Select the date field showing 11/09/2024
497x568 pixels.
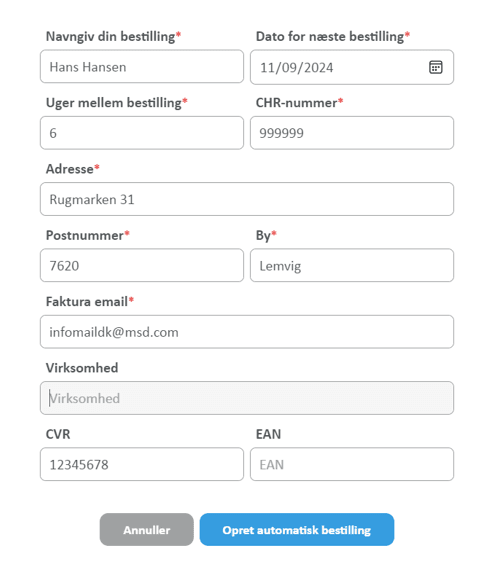(352, 67)
